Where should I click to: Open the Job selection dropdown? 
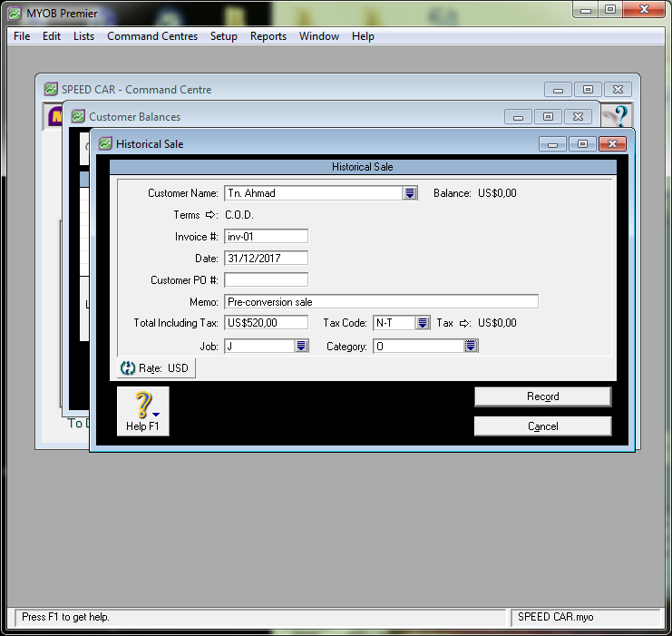coord(301,346)
